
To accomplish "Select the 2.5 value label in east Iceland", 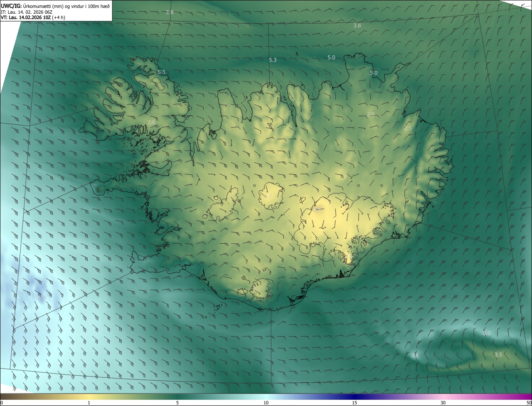I will click(408, 128).
